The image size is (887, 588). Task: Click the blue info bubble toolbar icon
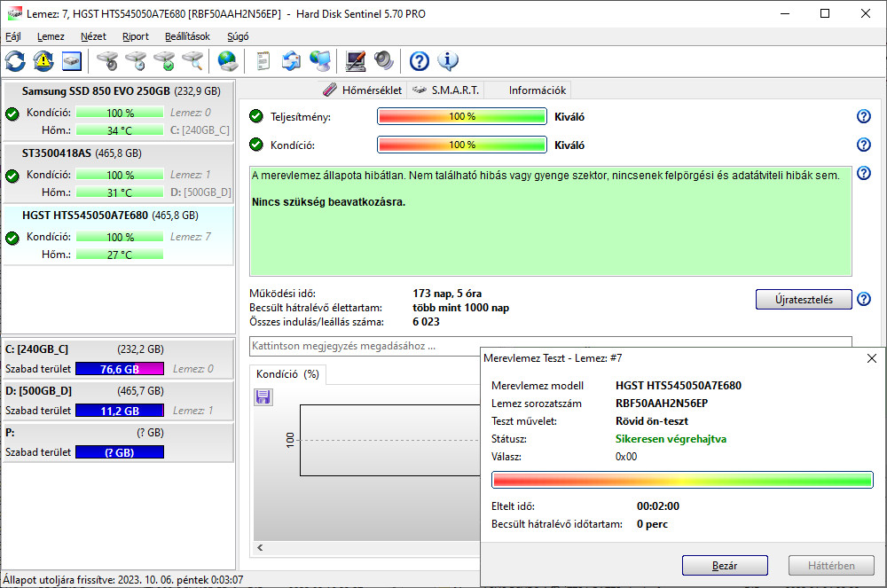point(448,61)
